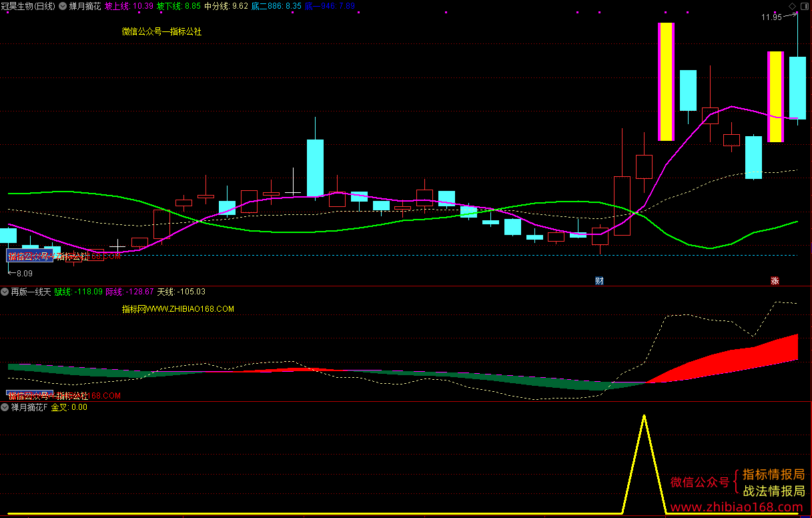The height and width of the screenshot is (518, 812).
Task: Click the diamond icon at chart top-right
Action: pos(793,5)
